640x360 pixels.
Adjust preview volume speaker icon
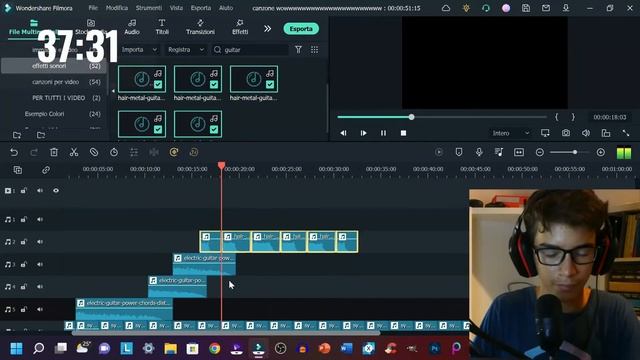[586, 133]
